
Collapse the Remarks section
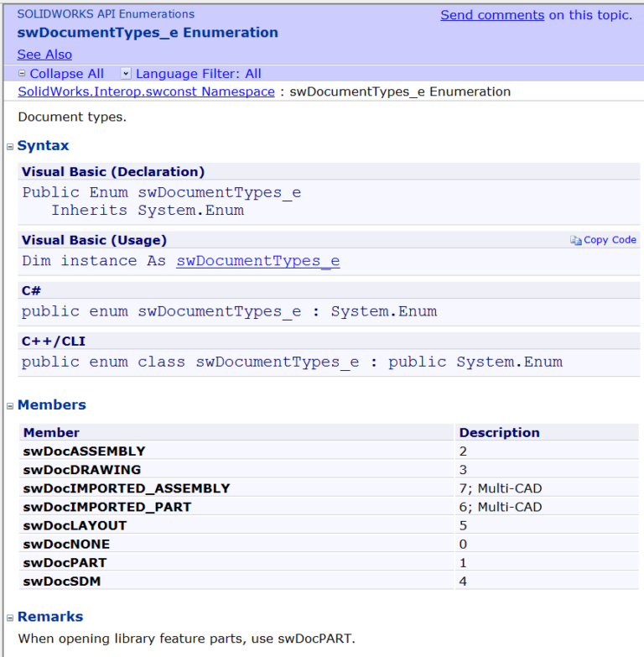pyautogui.click(x=10, y=618)
